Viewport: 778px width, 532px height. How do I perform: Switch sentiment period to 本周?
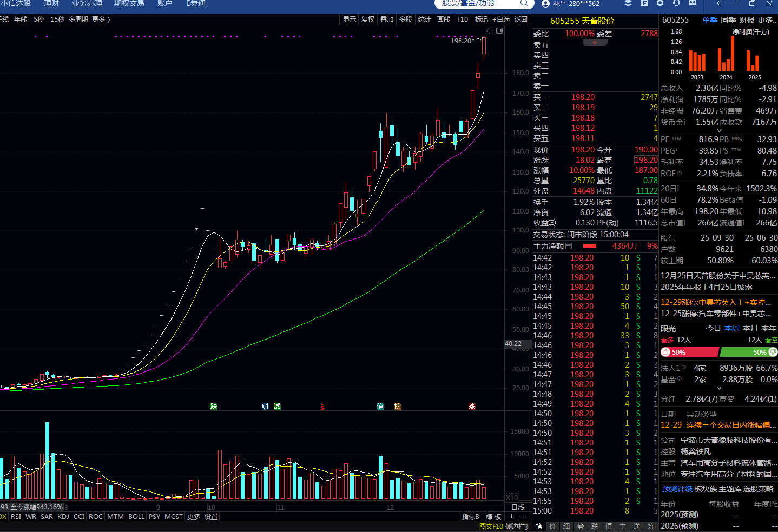point(731,328)
